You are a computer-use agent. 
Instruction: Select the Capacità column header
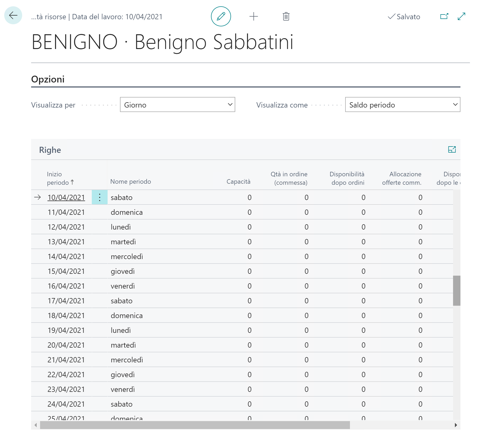tap(238, 181)
